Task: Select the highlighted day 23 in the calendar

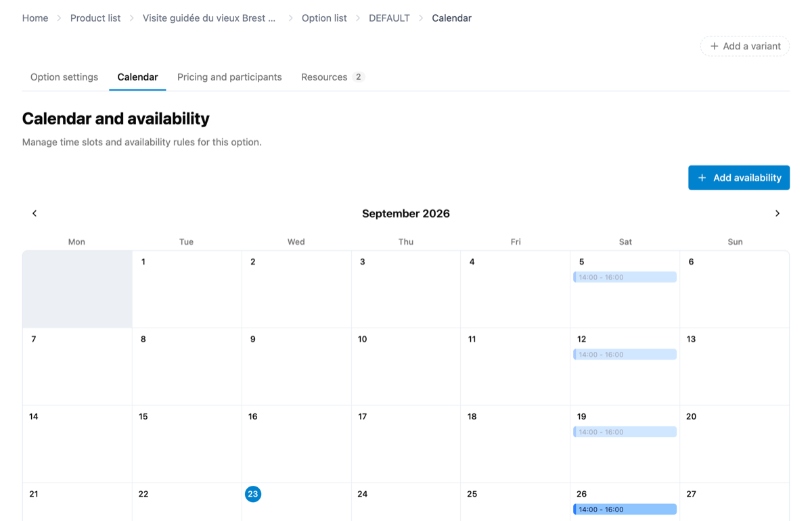Action: [x=253, y=494]
